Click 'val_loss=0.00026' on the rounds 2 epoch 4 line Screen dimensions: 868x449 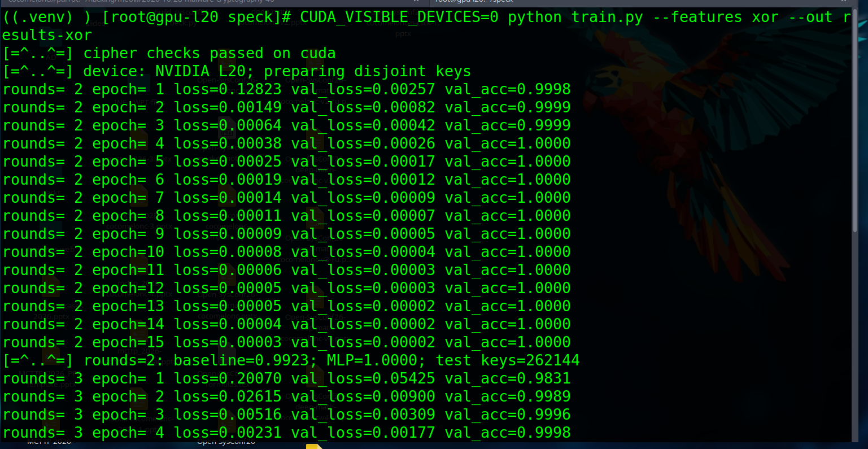(363, 144)
